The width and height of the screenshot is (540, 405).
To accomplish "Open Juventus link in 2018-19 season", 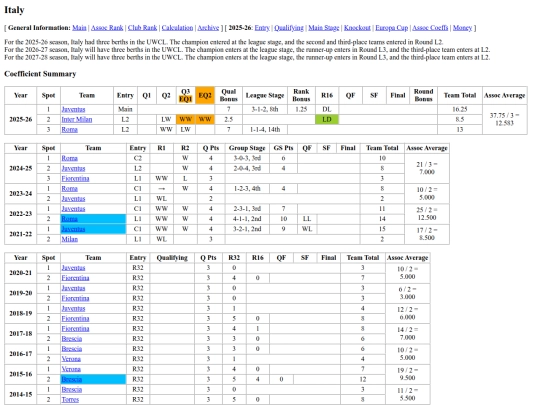I will (x=73, y=309).
